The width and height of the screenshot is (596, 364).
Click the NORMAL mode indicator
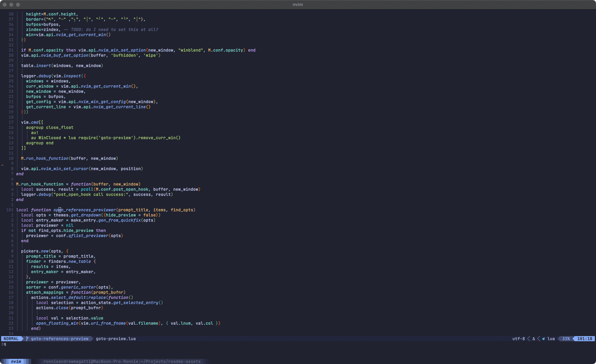click(11, 339)
